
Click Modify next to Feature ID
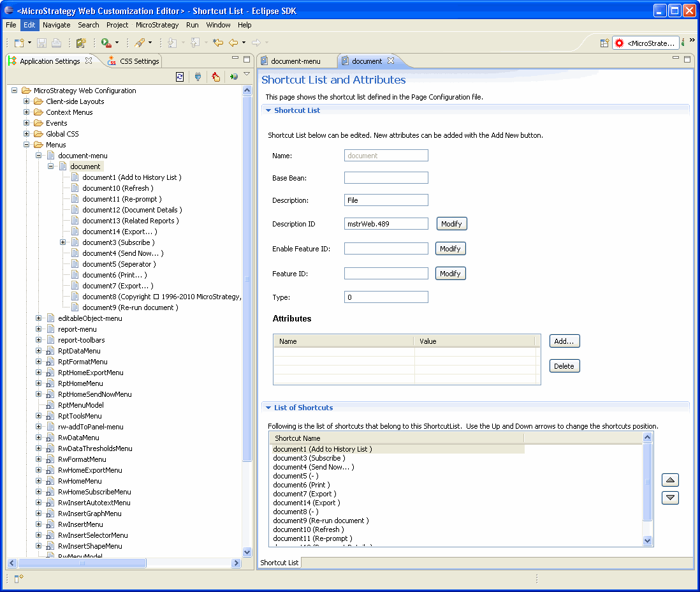coord(451,274)
